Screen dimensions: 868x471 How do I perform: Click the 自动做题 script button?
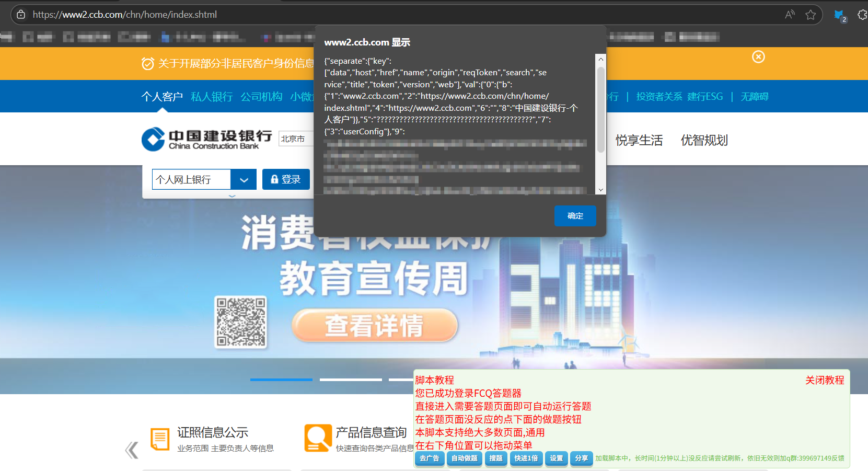(x=464, y=458)
